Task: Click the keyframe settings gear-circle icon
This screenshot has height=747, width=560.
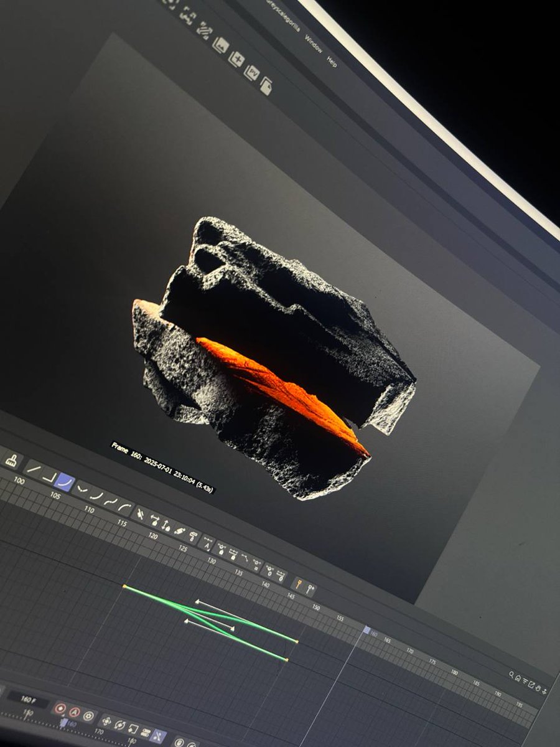Action: click(x=88, y=716)
